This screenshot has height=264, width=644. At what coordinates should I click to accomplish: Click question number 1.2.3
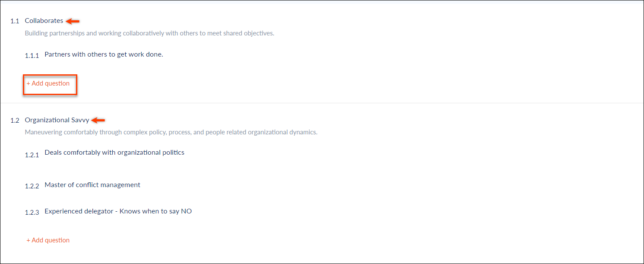[32, 213]
